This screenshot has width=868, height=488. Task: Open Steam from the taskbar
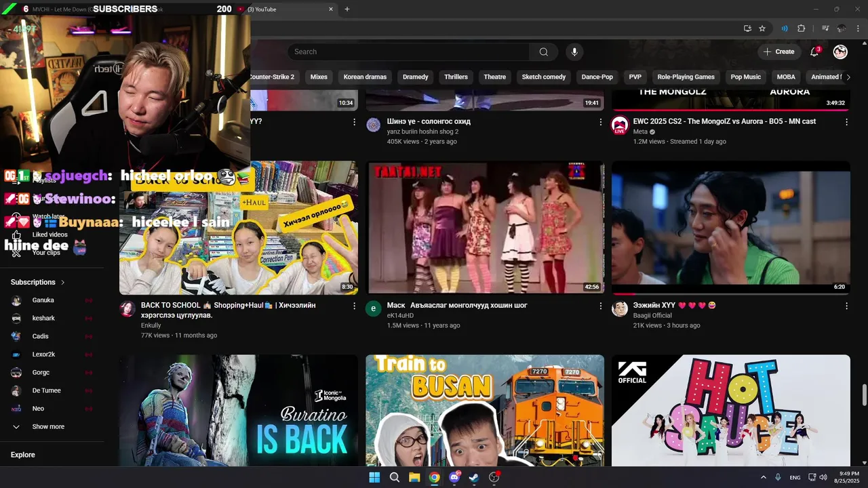tap(474, 477)
